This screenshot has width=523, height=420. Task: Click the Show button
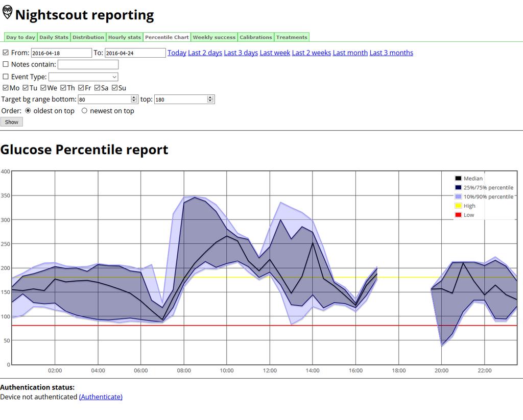click(12, 122)
